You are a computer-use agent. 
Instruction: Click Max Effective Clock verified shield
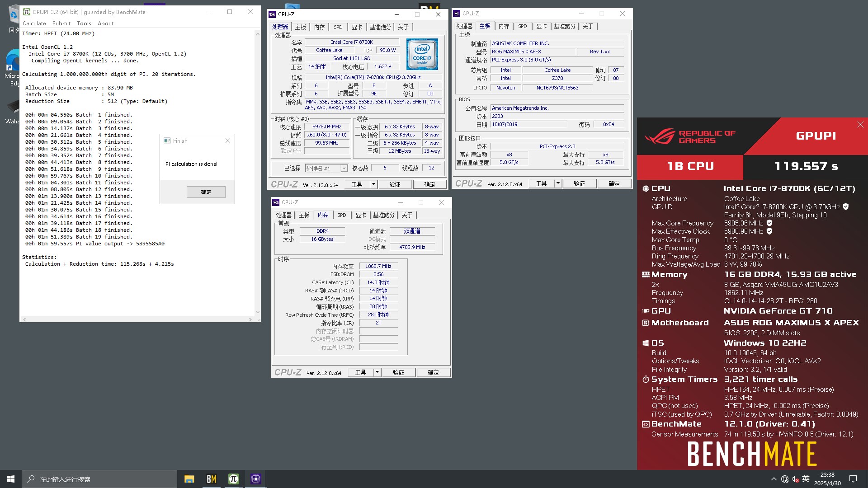(769, 231)
